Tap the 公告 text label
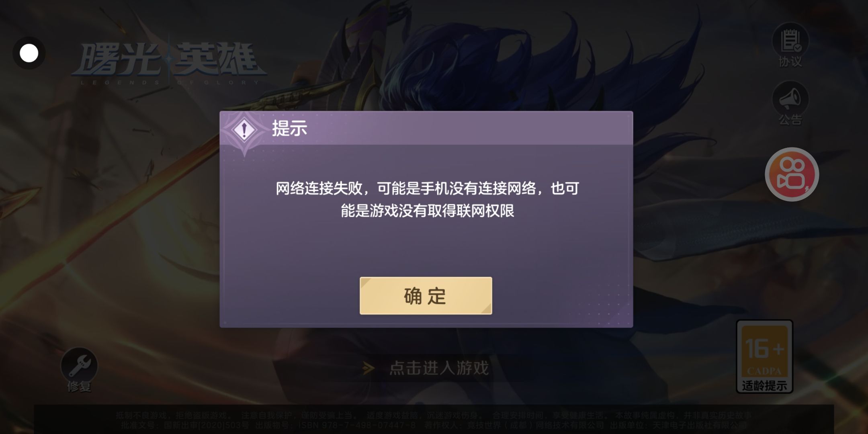 [790, 120]
